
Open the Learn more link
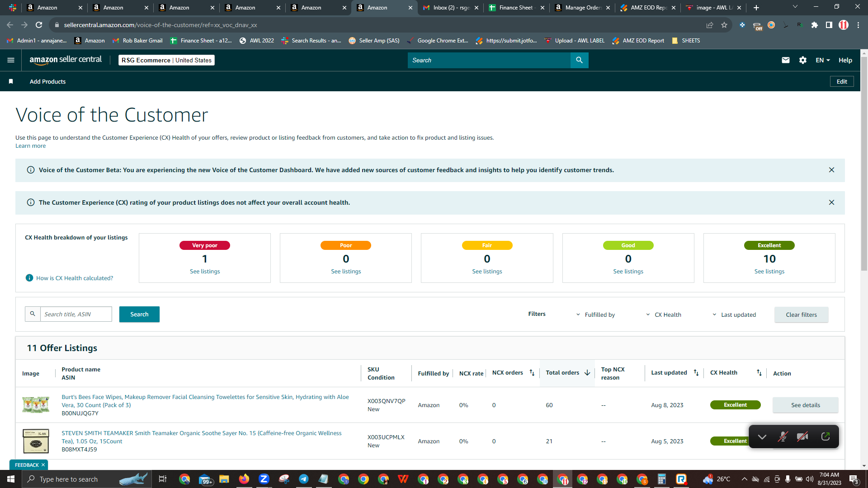point(30,145)
